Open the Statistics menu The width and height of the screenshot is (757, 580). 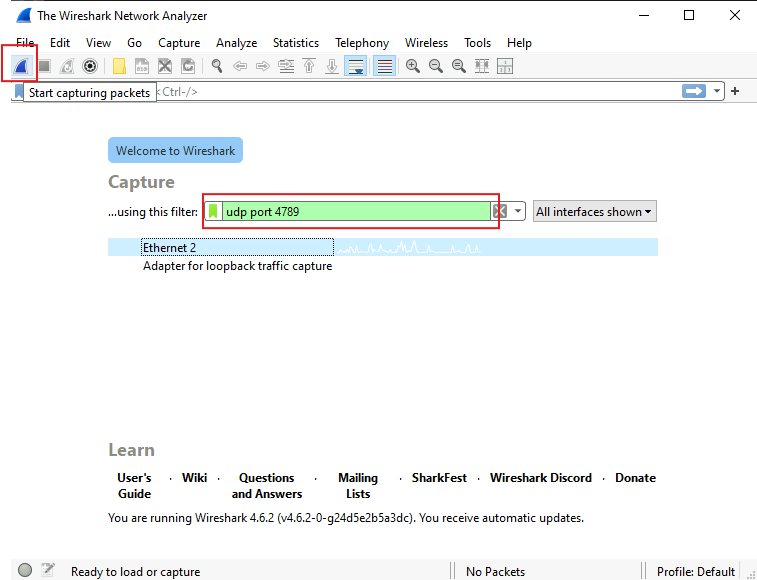296,42
